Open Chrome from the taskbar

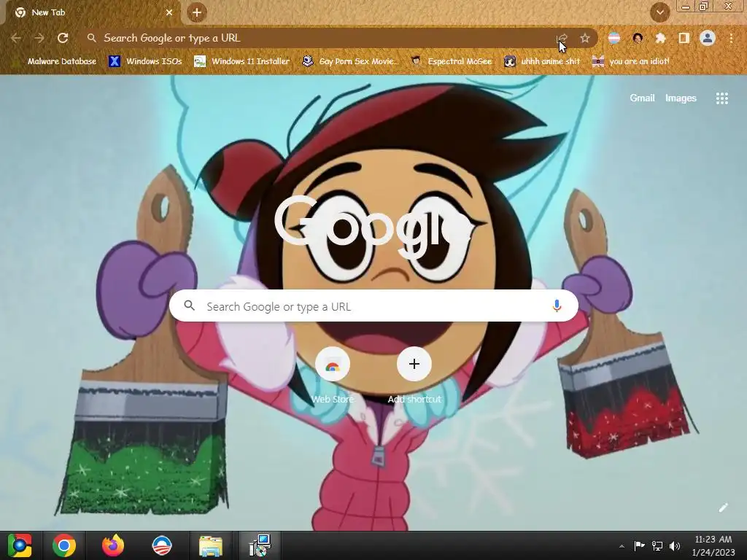(64, 545)
